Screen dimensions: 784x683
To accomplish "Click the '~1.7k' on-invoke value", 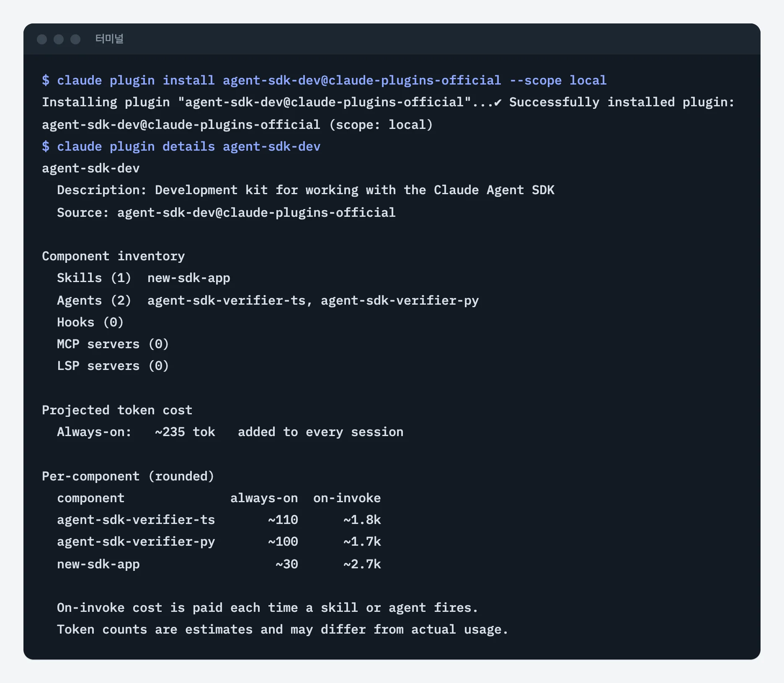I will coord(362,542).
